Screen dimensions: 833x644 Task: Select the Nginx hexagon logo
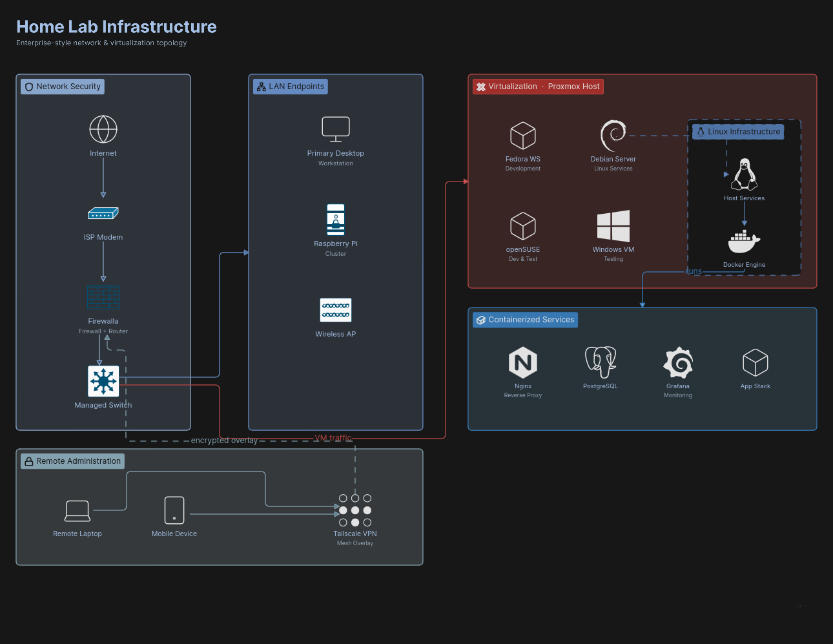[x=523, y=362]
